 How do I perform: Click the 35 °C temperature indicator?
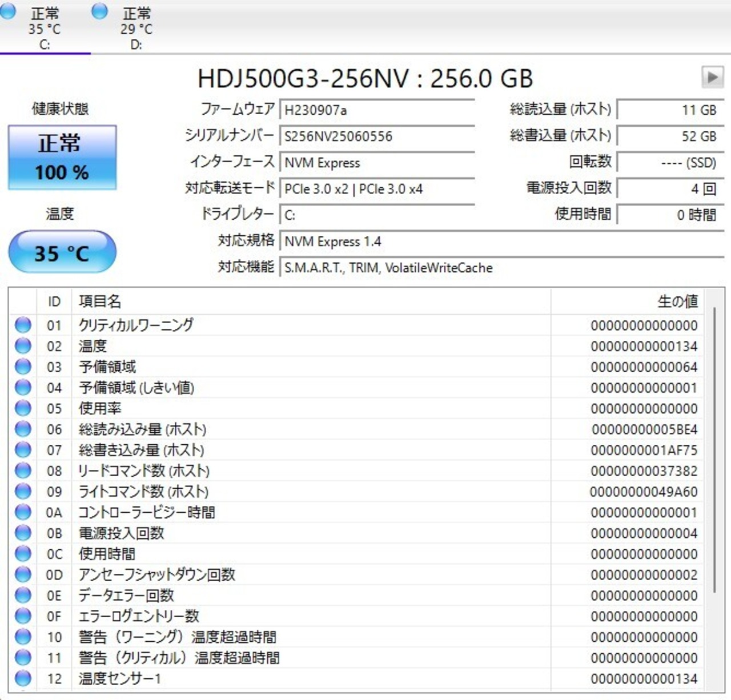point(62,252)
